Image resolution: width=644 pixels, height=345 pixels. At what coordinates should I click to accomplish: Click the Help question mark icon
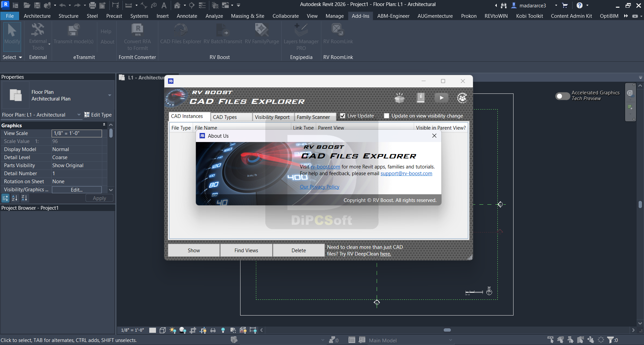(579, 5)
